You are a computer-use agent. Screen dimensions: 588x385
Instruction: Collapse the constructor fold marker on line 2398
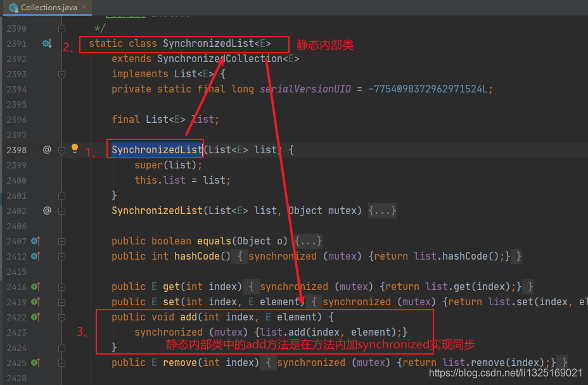tap(62, 150)
